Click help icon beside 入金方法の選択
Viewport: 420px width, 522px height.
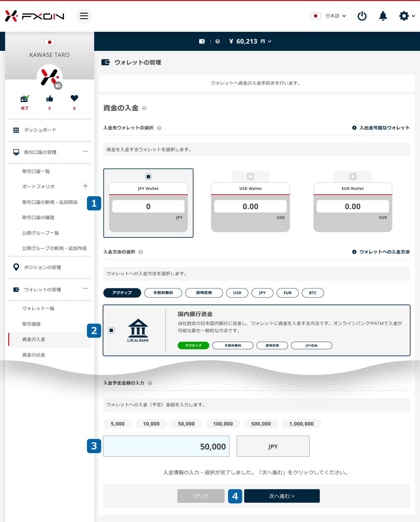point(141,252)
